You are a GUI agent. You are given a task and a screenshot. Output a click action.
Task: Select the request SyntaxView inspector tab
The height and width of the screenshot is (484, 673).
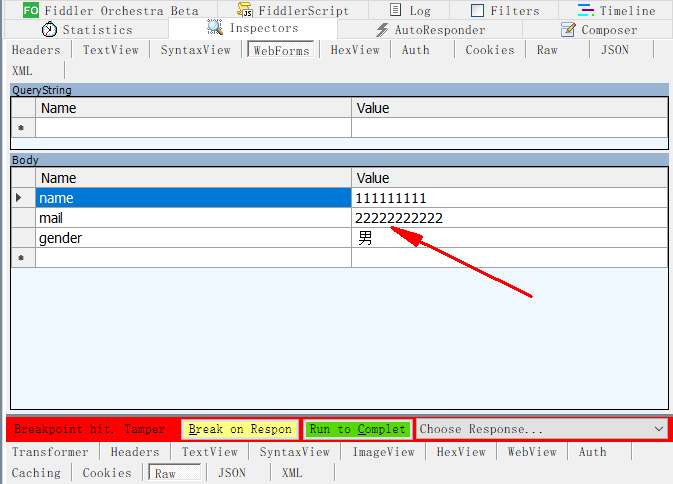[x=196, y=50]
